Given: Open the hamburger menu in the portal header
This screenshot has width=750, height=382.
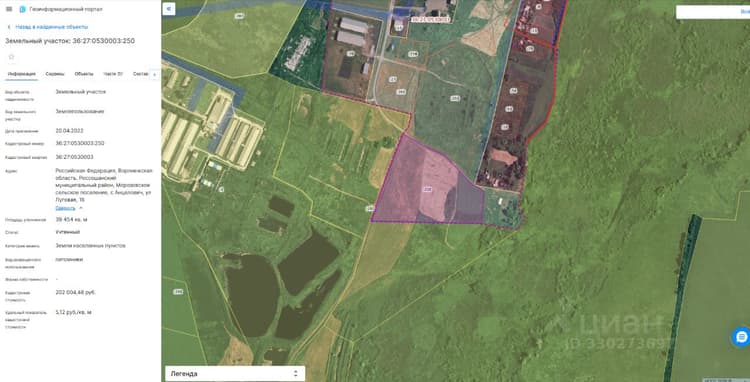Looking at the screenshot, I should [9, 9].
